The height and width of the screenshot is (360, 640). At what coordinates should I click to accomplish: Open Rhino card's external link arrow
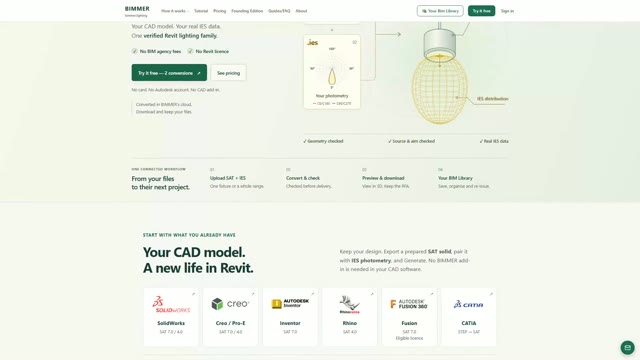coord(372,294)
